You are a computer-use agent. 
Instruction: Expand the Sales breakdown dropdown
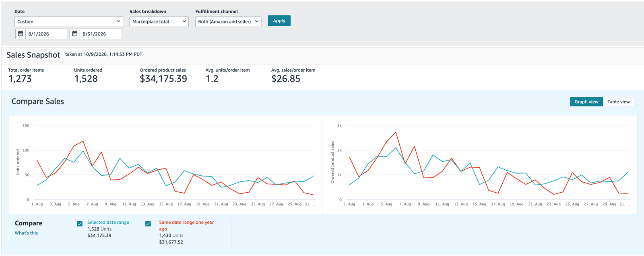(159, 21)
